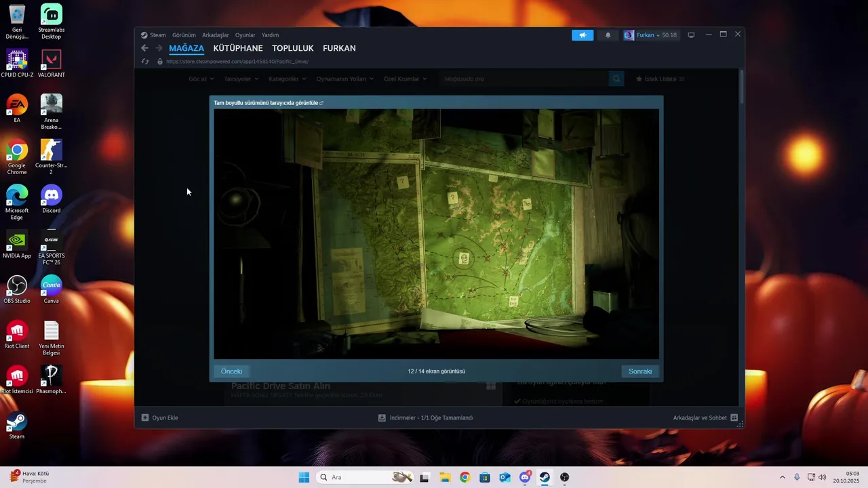Switch to the KÜTÜPHANE tab
Image resolution: width=868 pixels, height=488 pixels.
238,48
